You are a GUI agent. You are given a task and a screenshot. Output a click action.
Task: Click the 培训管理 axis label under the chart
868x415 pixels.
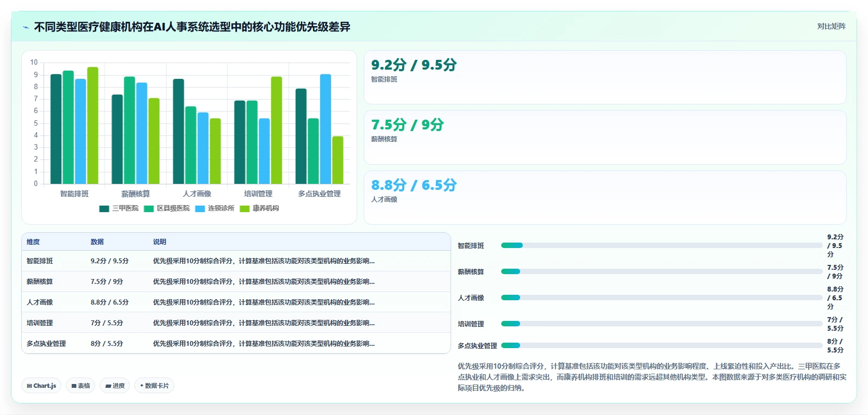pos(258,194)
